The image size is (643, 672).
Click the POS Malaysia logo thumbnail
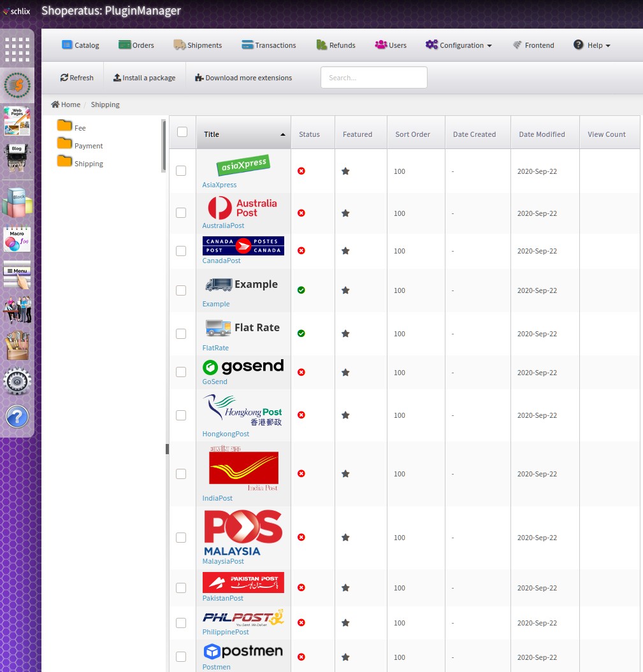[243, 533]
